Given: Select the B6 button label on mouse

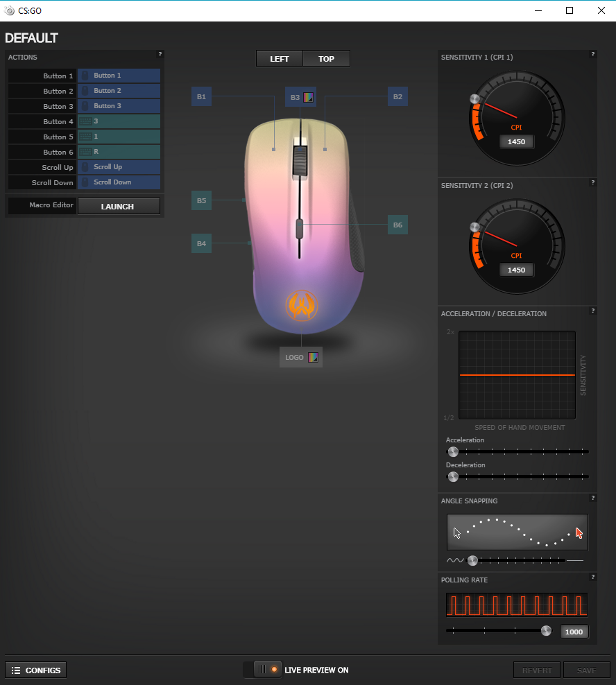Looking at the screenshot, I should pyautogui.click(x=397, y=225).
